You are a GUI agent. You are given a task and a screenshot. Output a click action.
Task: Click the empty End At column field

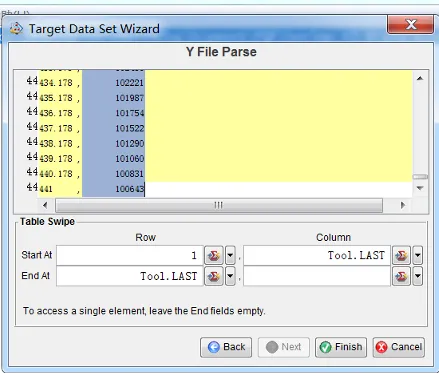coord(317,276)
